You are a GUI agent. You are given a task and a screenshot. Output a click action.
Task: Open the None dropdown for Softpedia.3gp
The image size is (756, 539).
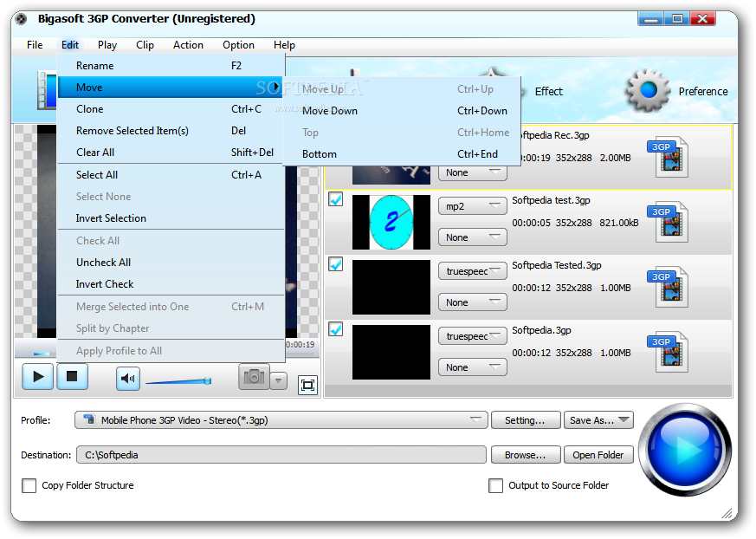point(473,367)
